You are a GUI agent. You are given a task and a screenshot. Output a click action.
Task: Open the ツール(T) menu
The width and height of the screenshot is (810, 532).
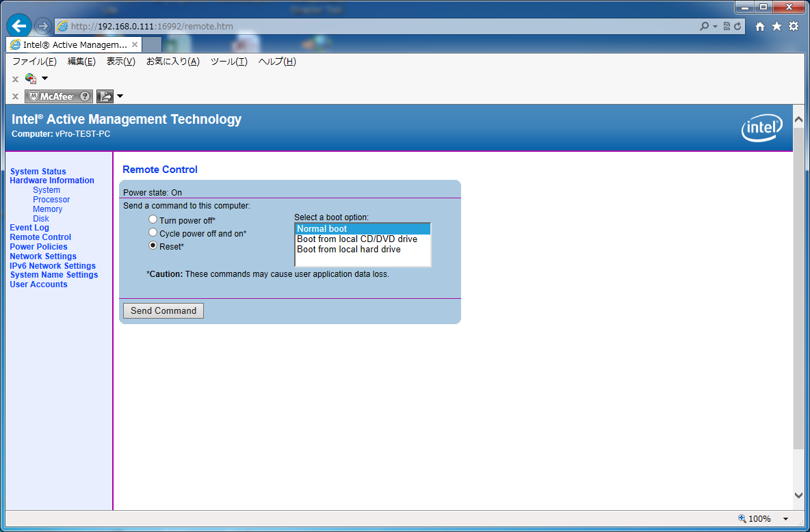click(x=229, y=62)
